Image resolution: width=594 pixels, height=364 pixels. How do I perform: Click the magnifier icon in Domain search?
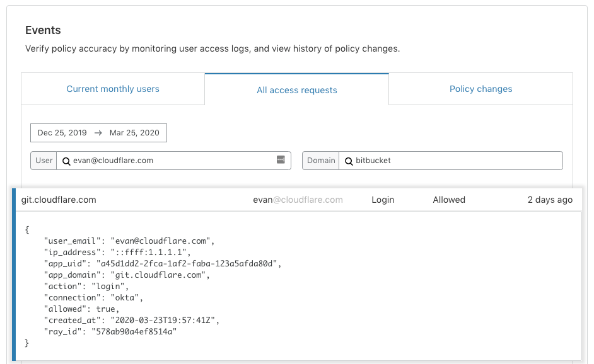click(x=349, y=161)
